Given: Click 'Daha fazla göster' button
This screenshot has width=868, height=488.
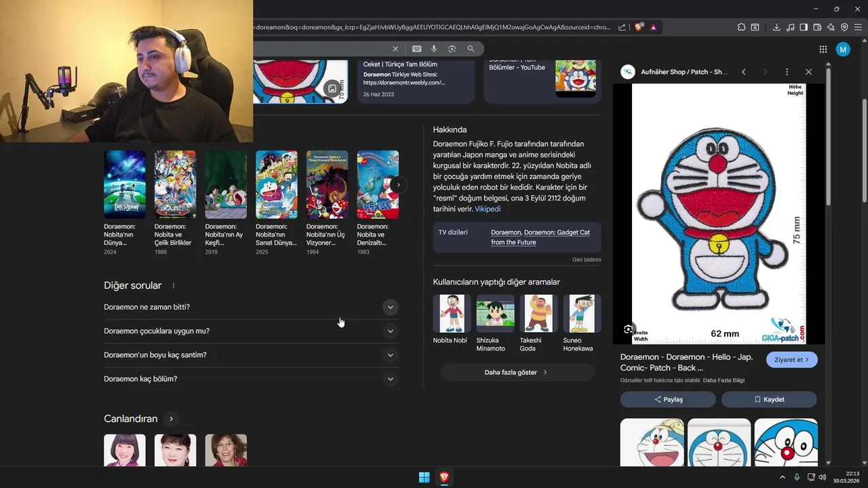Looking at the screenshot, I should pyautogui.click(x=517, y=372).
